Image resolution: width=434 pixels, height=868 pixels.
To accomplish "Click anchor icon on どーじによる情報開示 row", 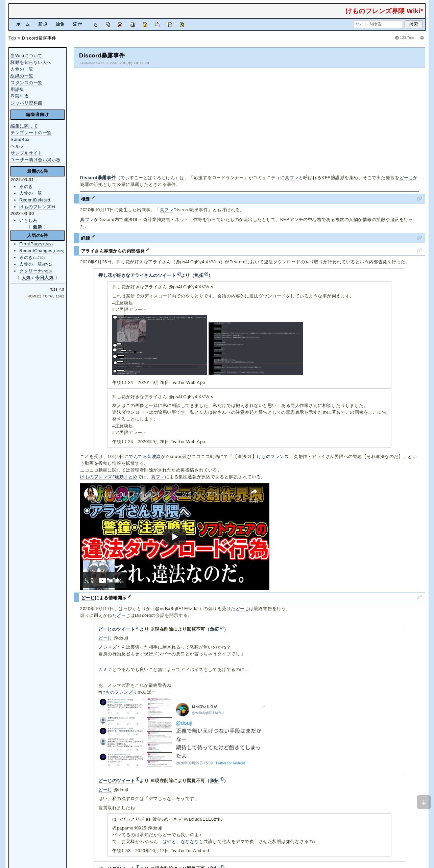I will (419, 597).
